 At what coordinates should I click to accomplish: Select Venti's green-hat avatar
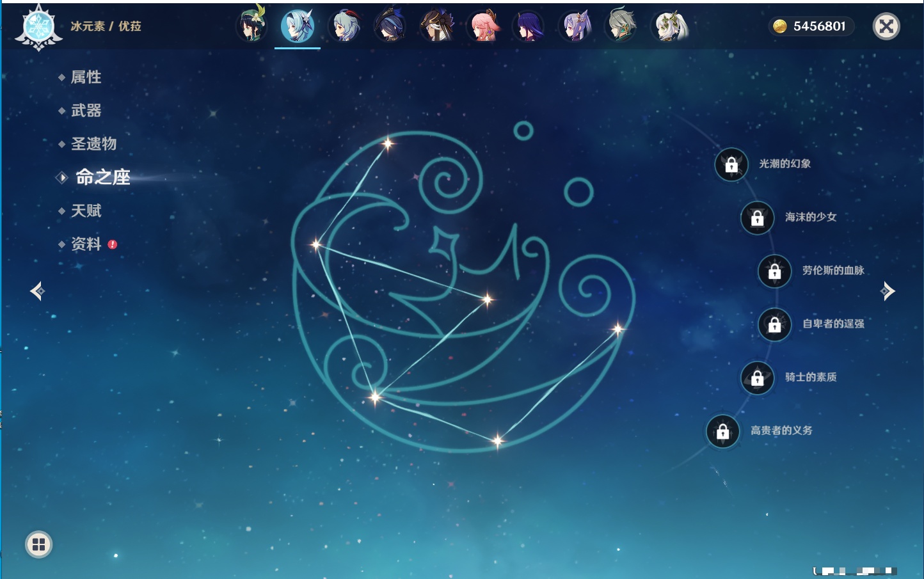point(251,26)
